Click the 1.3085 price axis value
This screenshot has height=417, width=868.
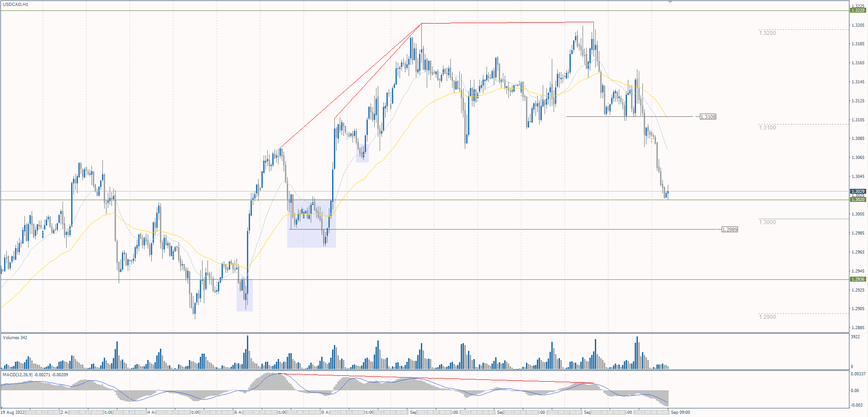(858, 139)
